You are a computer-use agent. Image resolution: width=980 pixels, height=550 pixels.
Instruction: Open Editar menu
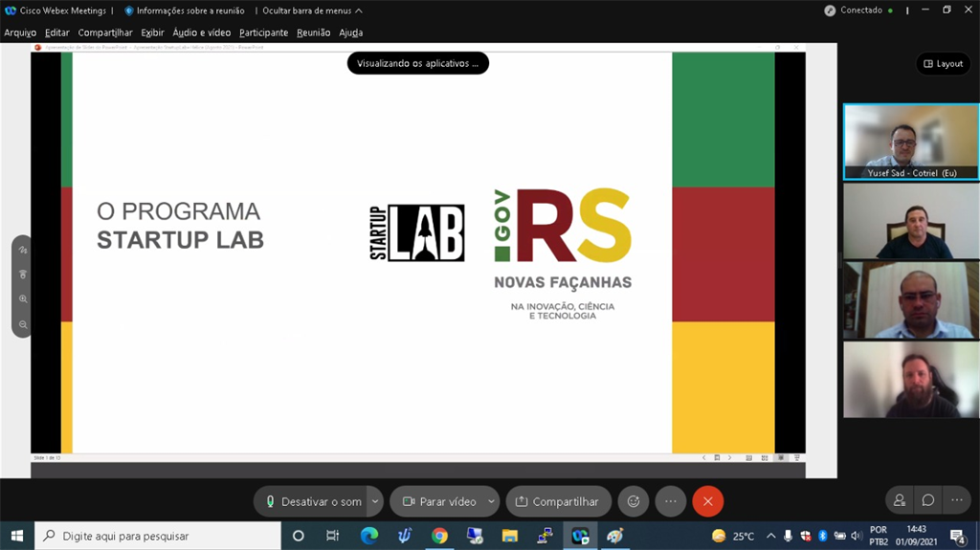coord(56,33)
